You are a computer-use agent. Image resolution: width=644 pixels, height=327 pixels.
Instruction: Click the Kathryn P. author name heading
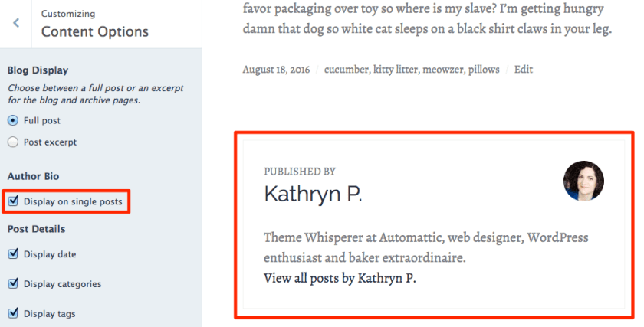coord(313,195)
